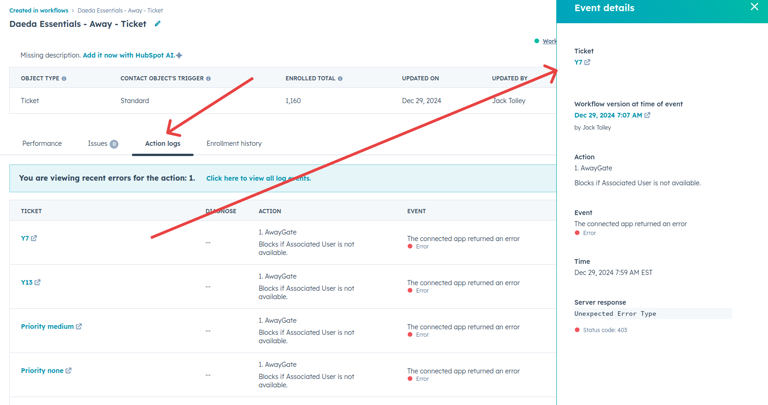Open the Issues tab

pyautogui.click(x=102, y=144)
